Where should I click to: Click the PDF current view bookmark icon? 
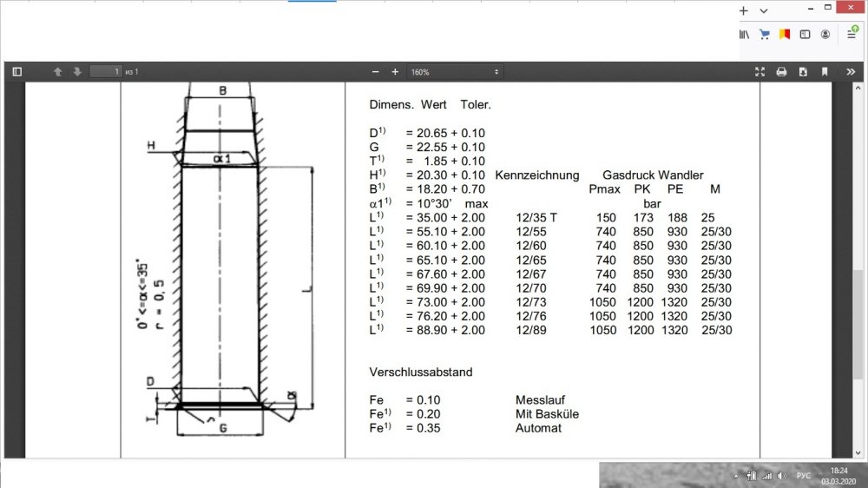(x=825, y=71)
